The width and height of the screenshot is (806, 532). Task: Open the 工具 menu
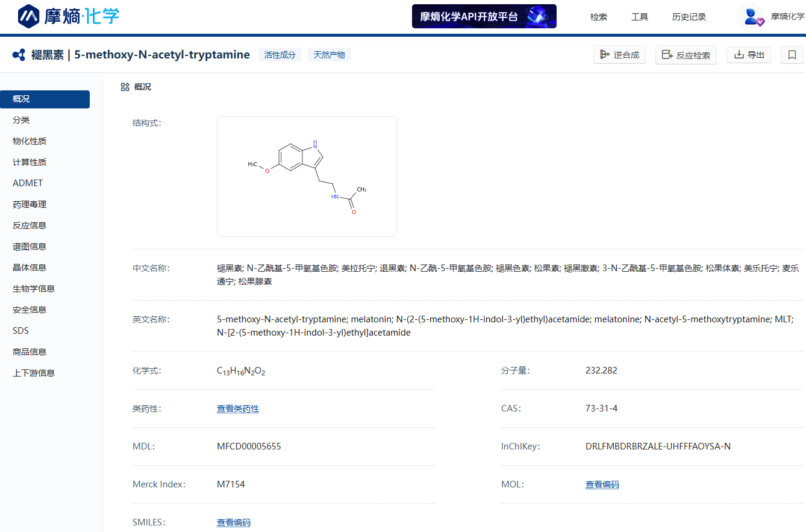[x=639, y=17]
